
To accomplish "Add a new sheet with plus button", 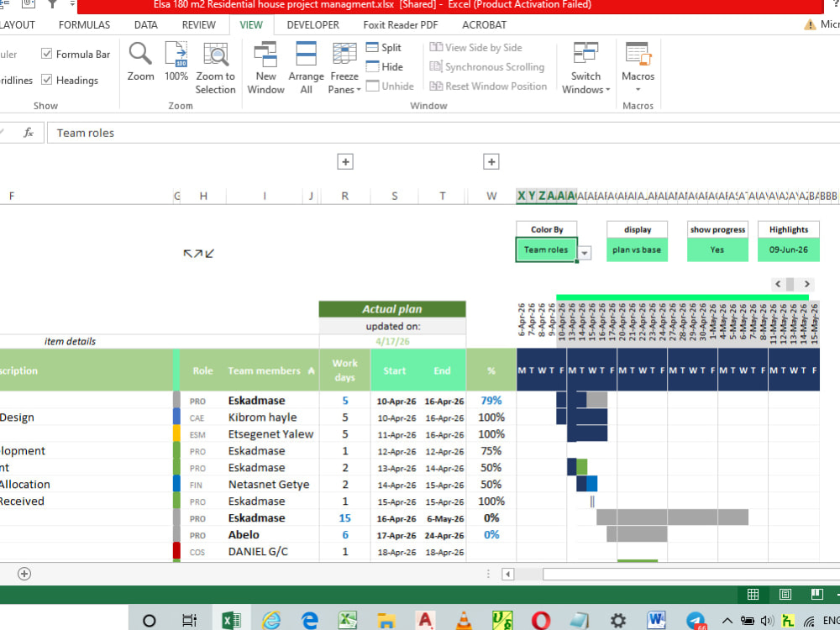I will 24,574.
